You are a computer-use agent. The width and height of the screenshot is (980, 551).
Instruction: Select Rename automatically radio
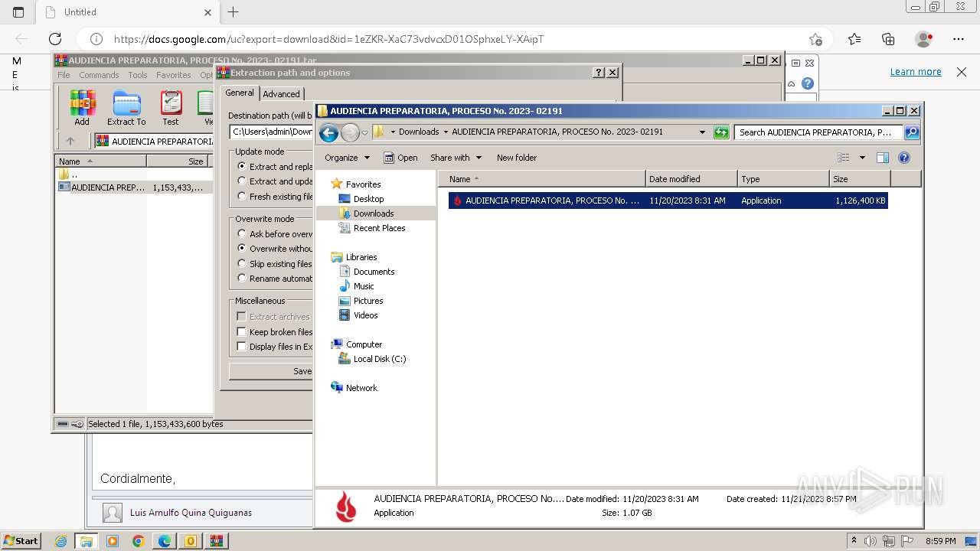tap(242, 278)
